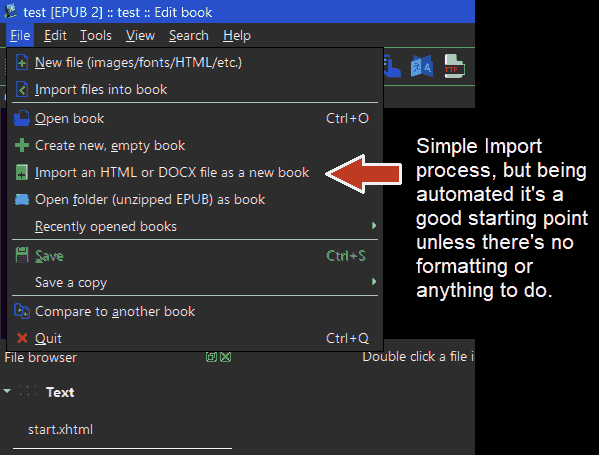Float the File browser panel

point(211,357)
